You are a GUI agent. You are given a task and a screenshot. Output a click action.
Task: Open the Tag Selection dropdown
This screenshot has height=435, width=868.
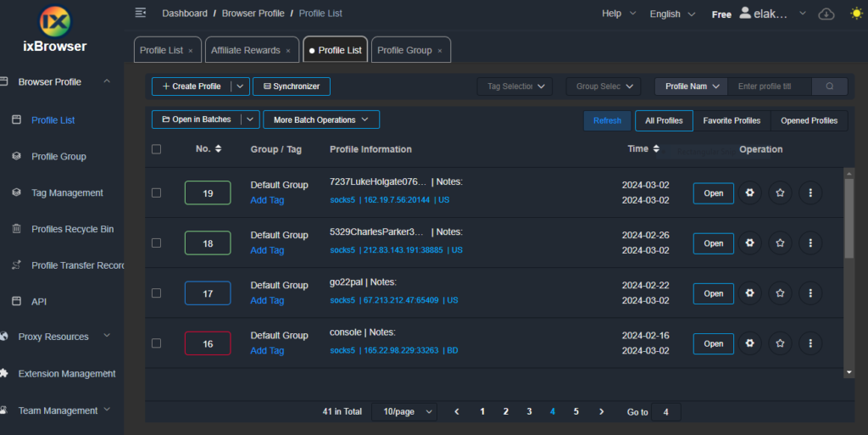[514, 86]
